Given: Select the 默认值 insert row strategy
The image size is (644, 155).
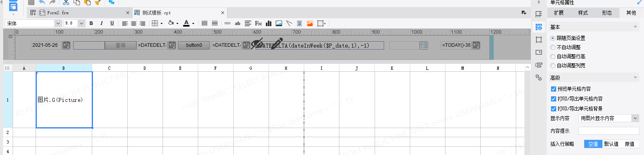Looking at the screenshot, I should [611, 144].
